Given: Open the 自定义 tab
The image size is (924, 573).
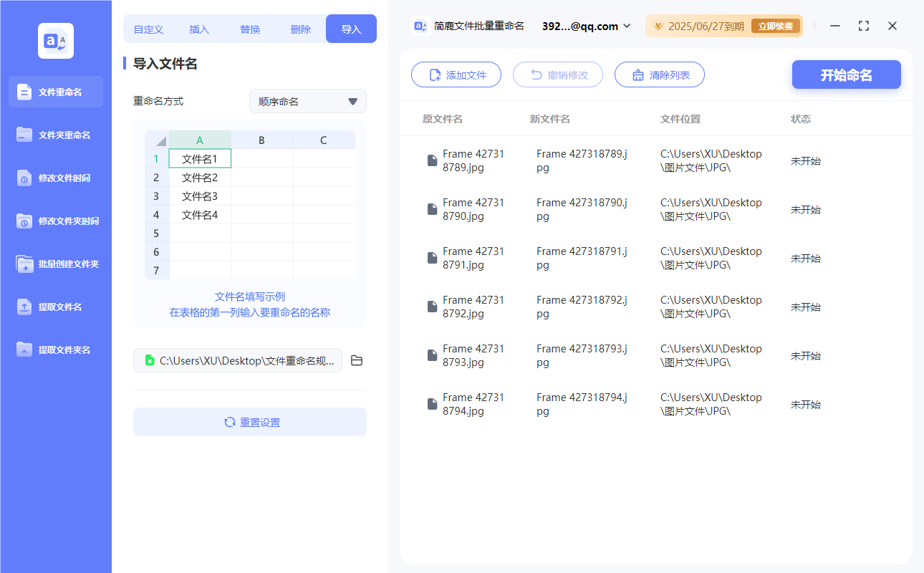Looking at the screenshot, I should (x=148, y=29).
